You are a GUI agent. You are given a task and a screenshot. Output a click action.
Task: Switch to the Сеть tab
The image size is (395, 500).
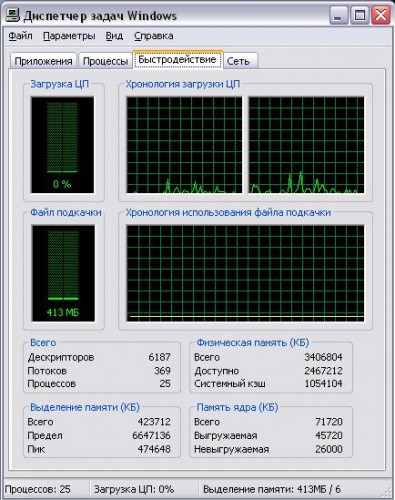tap(239, 61)
